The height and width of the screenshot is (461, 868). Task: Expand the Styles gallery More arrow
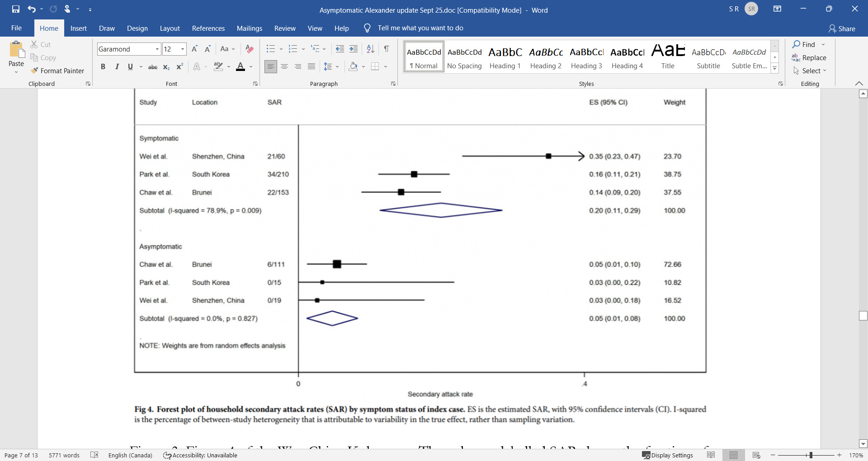click(775, 69)
